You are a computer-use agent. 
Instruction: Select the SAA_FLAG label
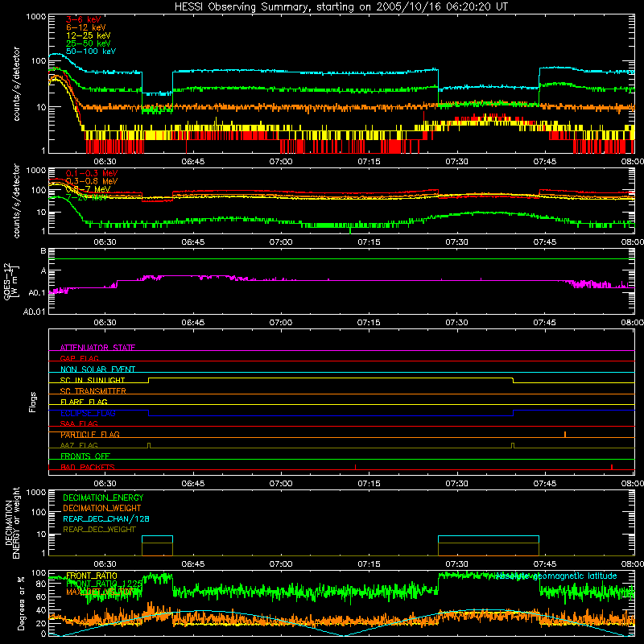coord(79,423)
